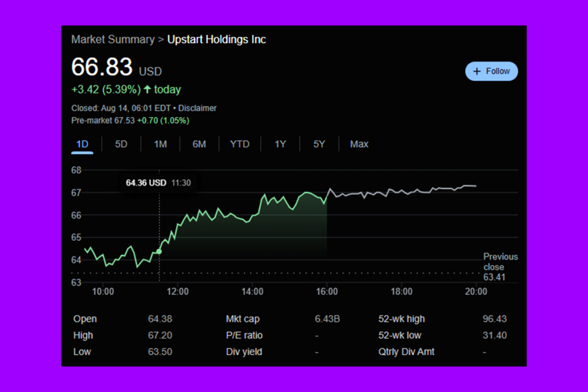Open the 5Y timeframe tab
This screenshot has width=588, height=392.
319,144
